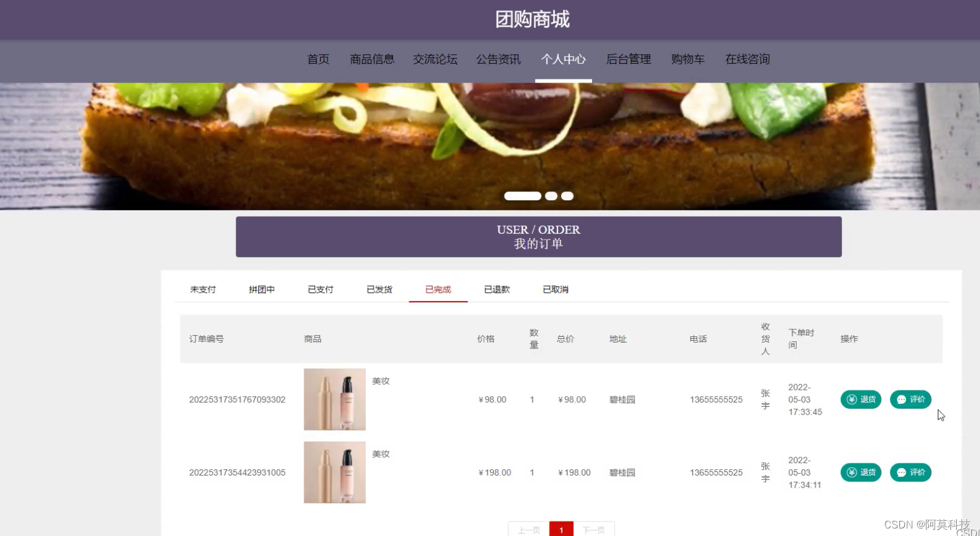The width and height of the screenshot is (980, 536).
Task: Click 评价 for the ¥98.00 order
Action: click(911, 399)
